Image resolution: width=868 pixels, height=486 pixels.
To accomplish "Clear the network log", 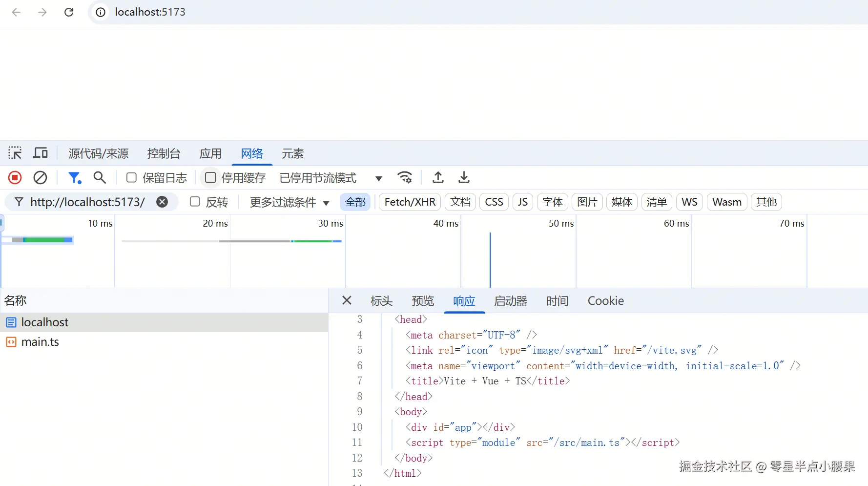I will click(40, 178).
